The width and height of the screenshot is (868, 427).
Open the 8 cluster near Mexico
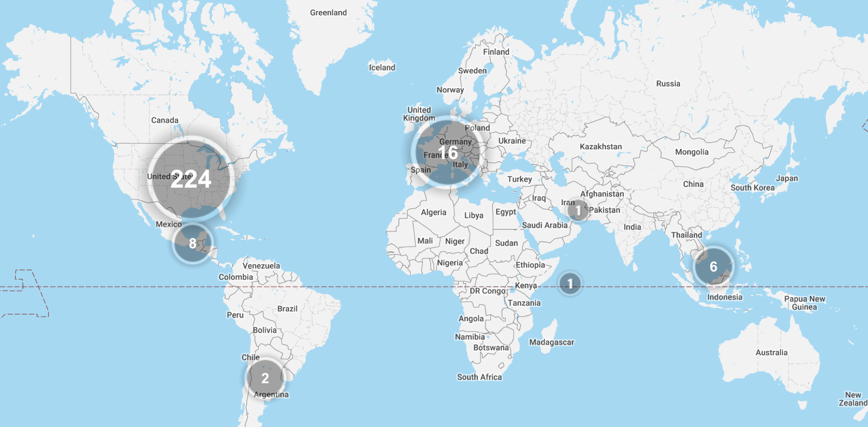(x=193, y=243)
